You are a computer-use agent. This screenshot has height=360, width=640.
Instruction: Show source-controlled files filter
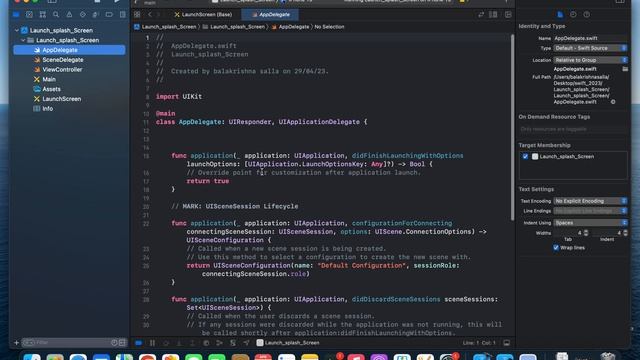pos(122,342)
